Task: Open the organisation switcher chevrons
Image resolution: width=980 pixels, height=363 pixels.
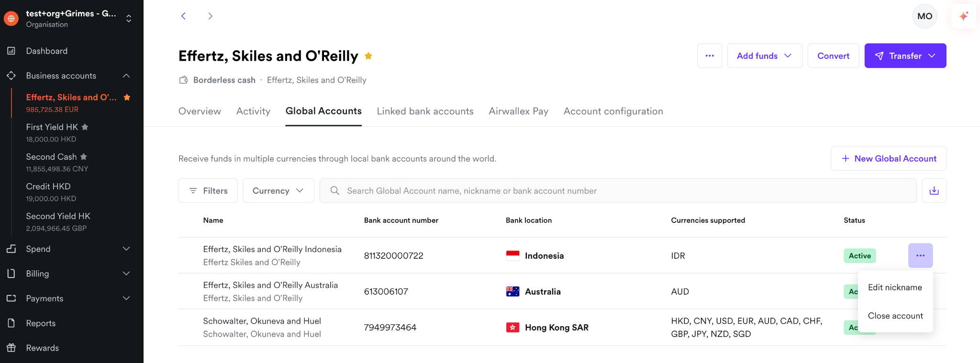Action: [x=129, y=19]
